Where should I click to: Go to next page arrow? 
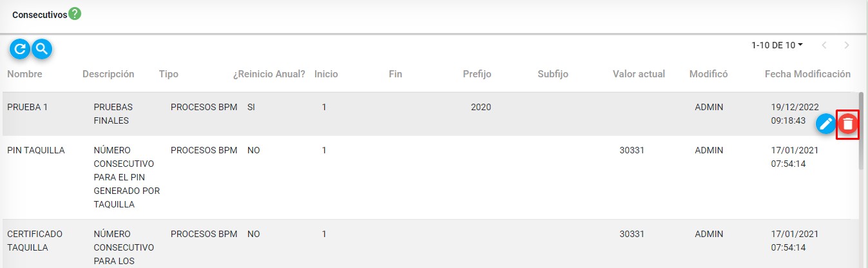[x=846, y=45]
